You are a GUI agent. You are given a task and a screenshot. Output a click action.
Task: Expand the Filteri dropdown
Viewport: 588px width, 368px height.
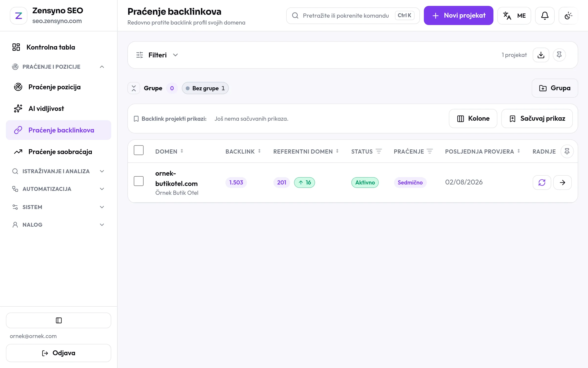(157, 55)
